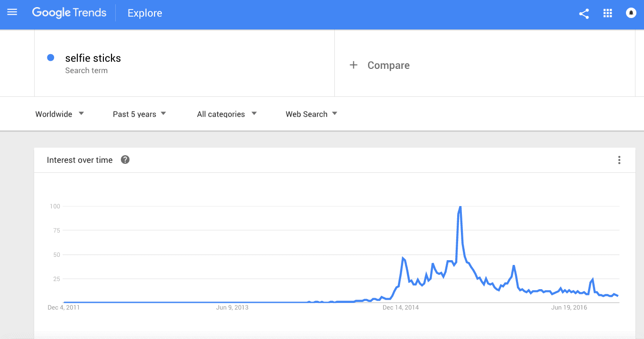Click the Dec 14, 2014 axis label
This screenshot has width=644, height=339.
[400, 308]
